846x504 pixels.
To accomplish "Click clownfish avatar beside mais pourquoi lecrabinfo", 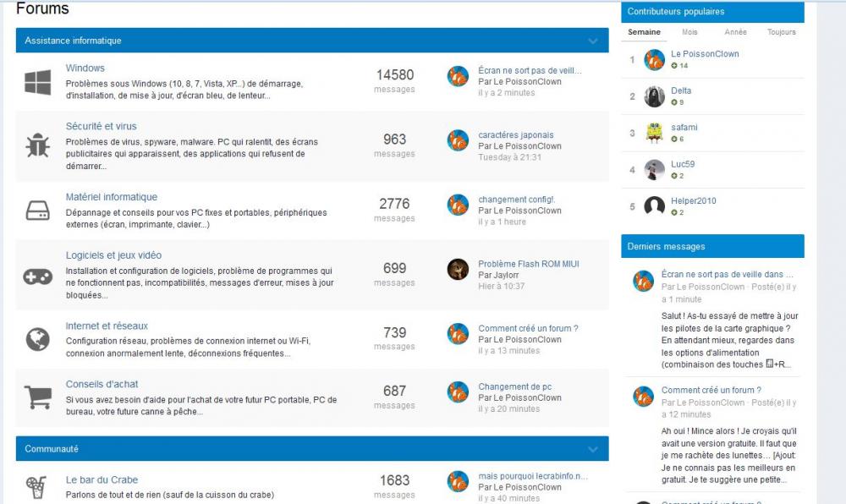I will point(458,481).
